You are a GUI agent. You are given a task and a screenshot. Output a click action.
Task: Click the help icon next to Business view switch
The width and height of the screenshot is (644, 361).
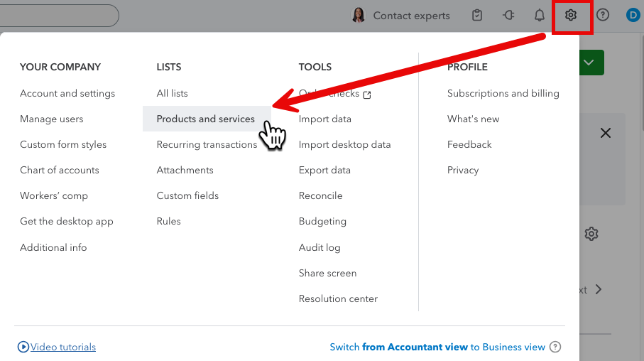coord(555,347)
